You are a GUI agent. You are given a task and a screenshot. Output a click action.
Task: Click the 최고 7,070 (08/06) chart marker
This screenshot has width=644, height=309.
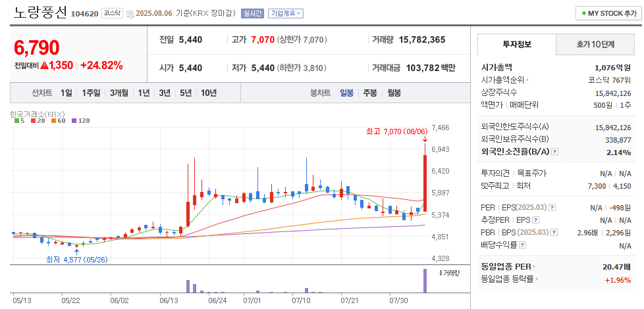[x=397, y=131]
